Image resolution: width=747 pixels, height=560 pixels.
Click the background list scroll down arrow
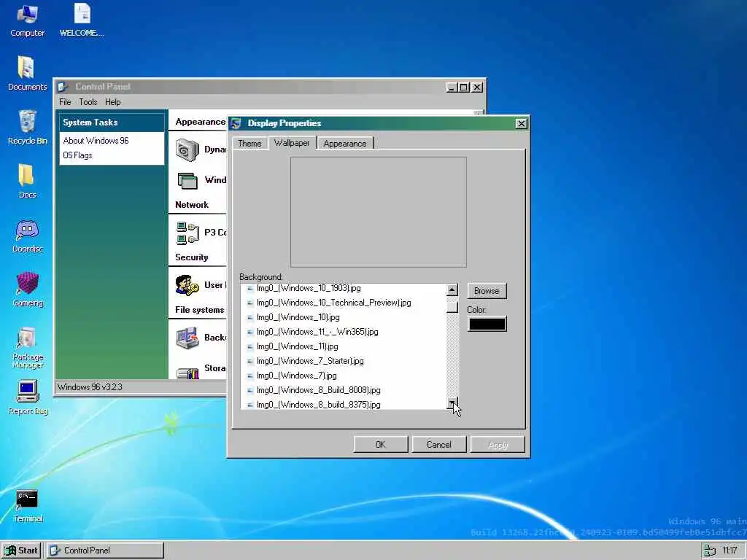[x=452, y=403]
